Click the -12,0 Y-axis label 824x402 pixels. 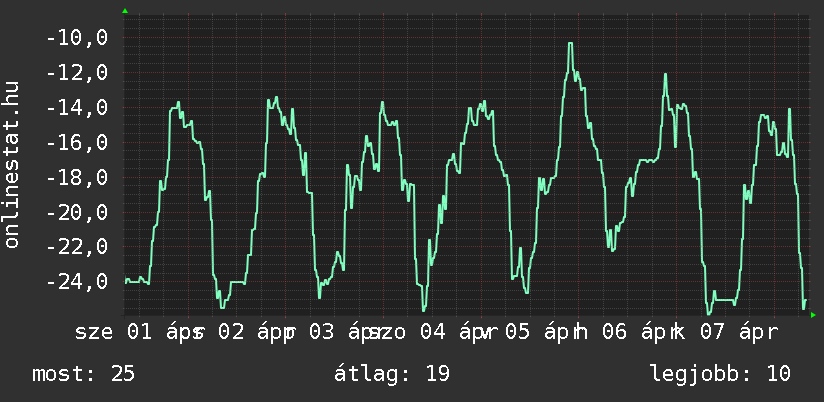point(76,74)
